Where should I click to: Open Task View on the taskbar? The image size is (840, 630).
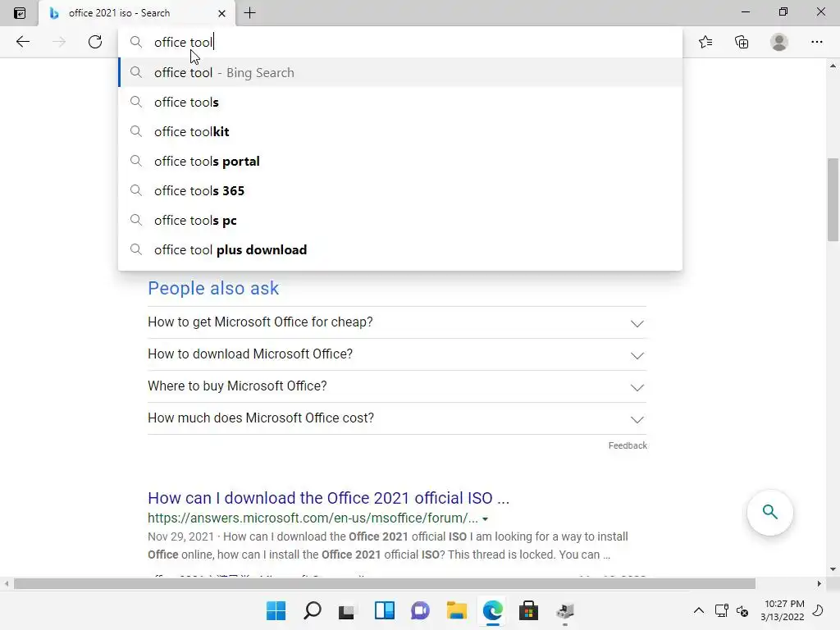coord(347,611)
